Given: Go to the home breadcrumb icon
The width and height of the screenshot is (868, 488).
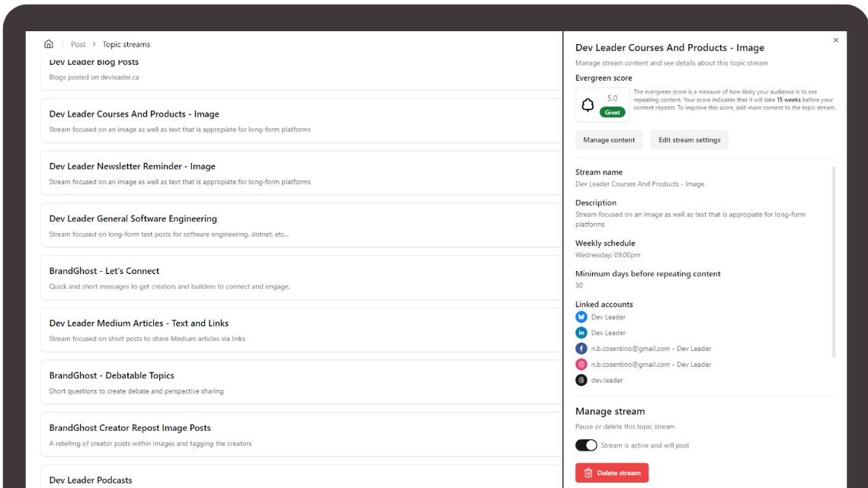Looking at the screenshot, I should (x=49, y=43).
